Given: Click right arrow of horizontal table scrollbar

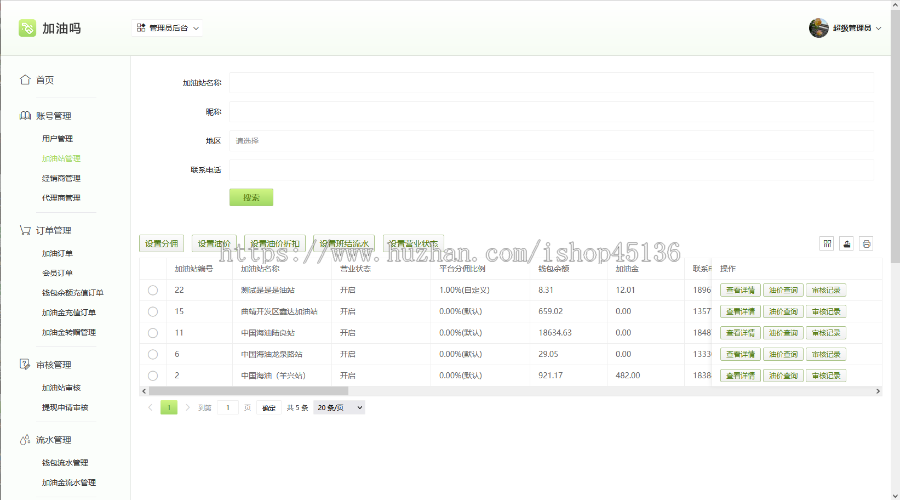Looking at the screenshot, I should (x=878, y=391).
